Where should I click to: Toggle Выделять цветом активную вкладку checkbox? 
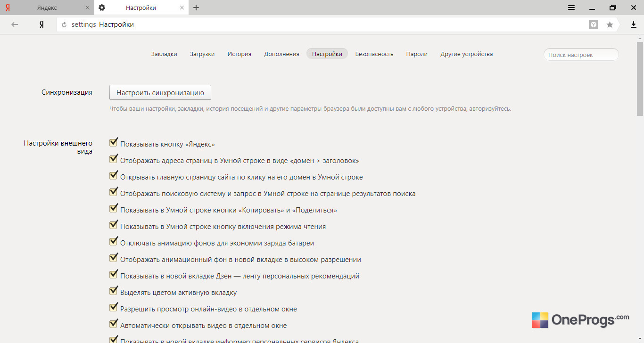click(113, 291)
